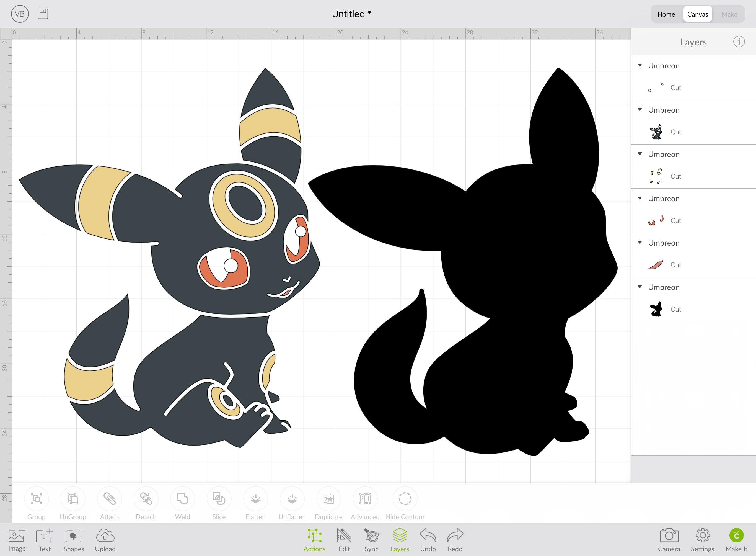The height and width of the screenshot is (556, 756).
Task: Add an Image from the bottom bar
Action: pos(17,540)
